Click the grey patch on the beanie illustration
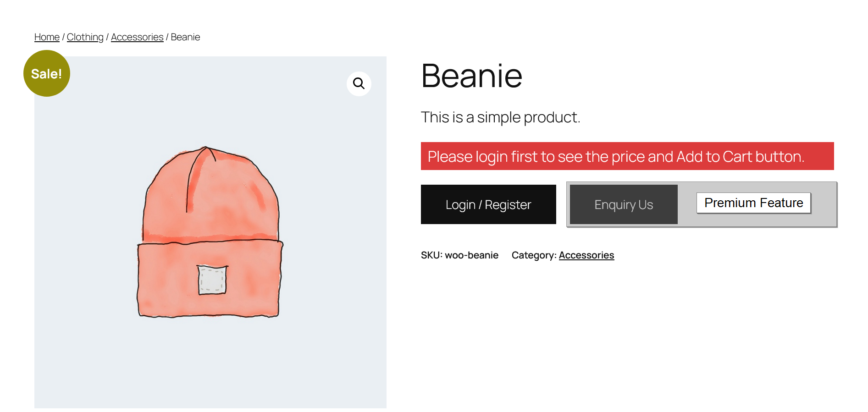 click(x=212, y=280)
